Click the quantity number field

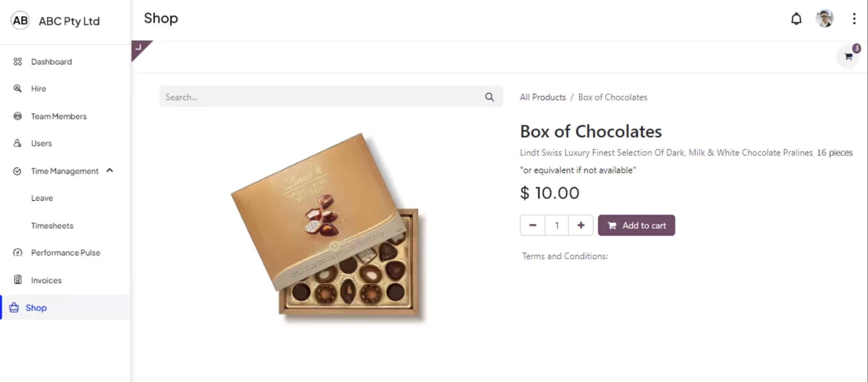pyautogui.click(x=557, y=225)
